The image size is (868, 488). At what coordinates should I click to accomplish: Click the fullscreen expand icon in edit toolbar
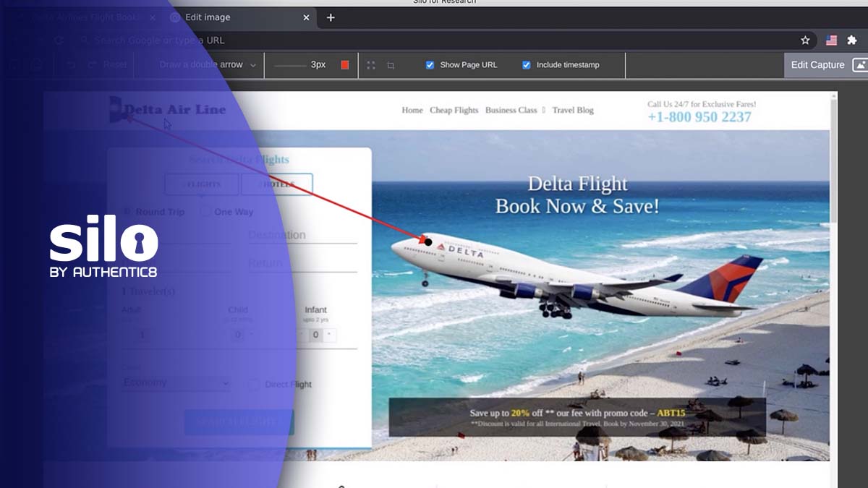(x=371, y=65)
